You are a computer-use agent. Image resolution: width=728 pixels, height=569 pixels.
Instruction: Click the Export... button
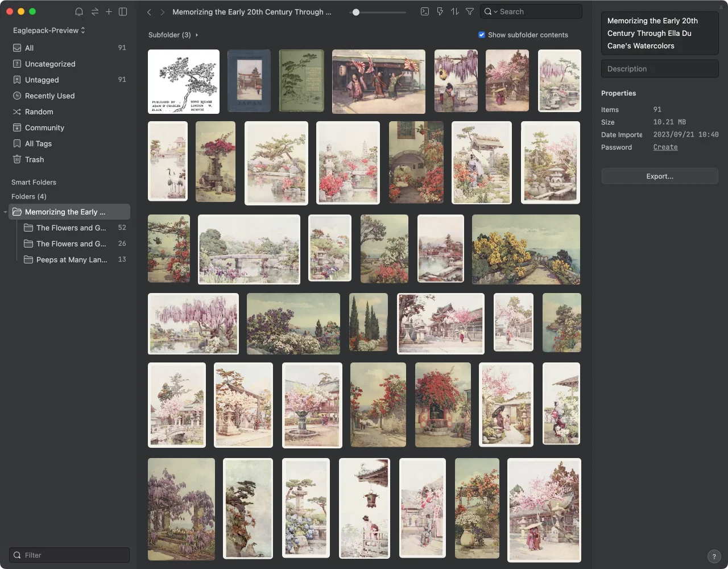[x=660, y=176]
